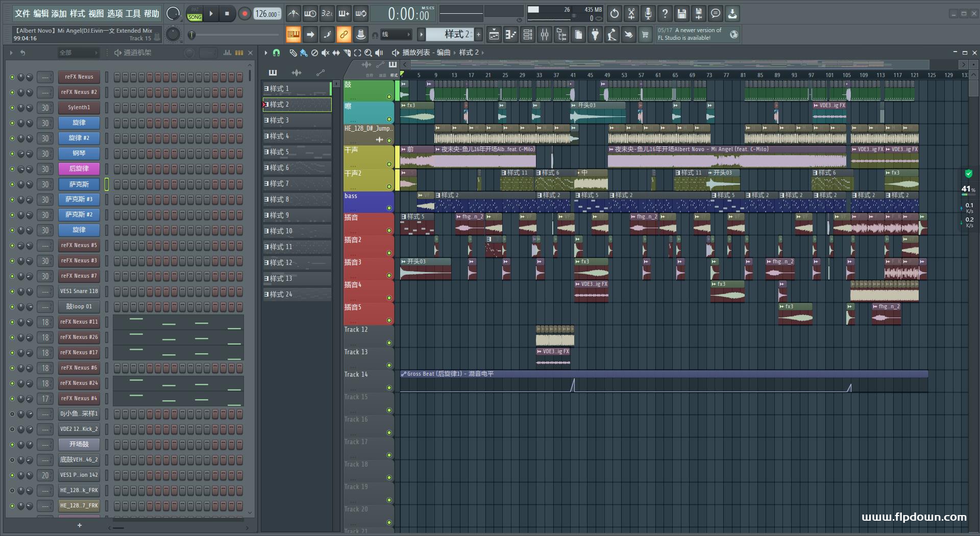Toggle loop recording icon

pos(361,14)
